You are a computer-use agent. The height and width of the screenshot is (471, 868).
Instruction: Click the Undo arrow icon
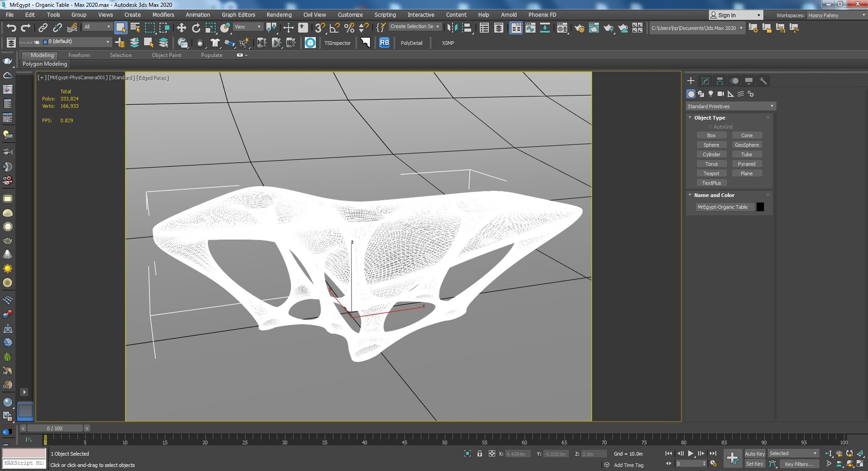point(11,28)
